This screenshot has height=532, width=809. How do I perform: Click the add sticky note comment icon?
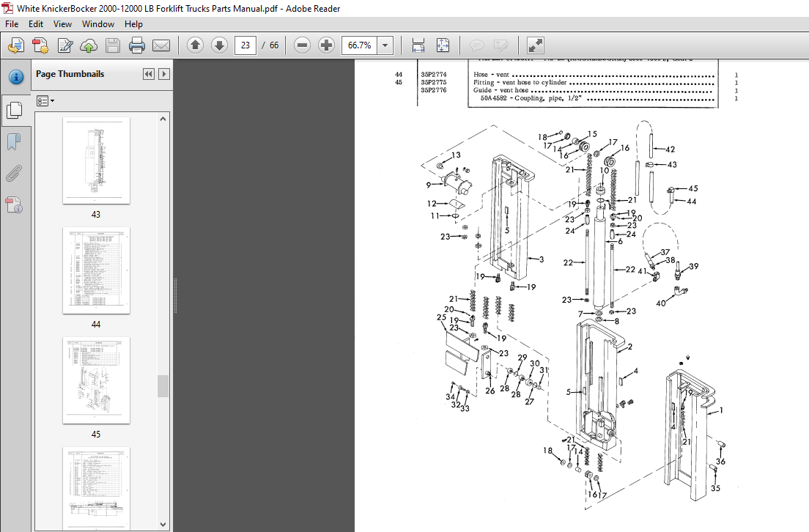click(x=477, y=45)
